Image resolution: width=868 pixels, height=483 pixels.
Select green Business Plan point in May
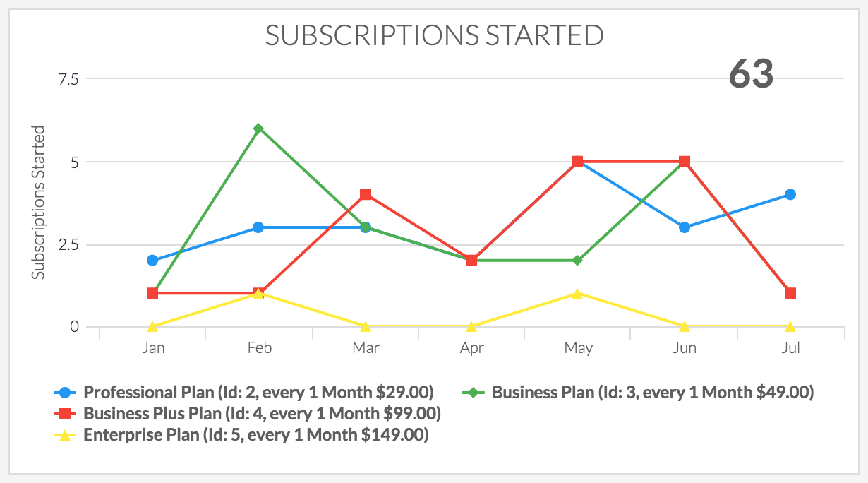(577, 260)
